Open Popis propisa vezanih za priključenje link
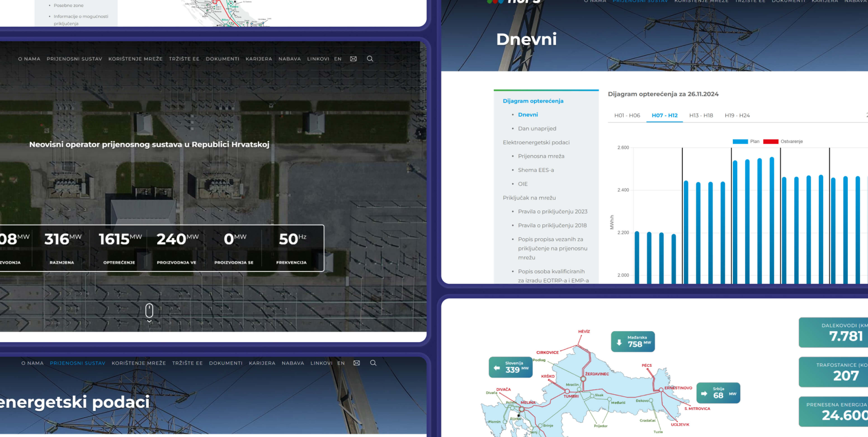868x437 pixels. click(553, 248)
